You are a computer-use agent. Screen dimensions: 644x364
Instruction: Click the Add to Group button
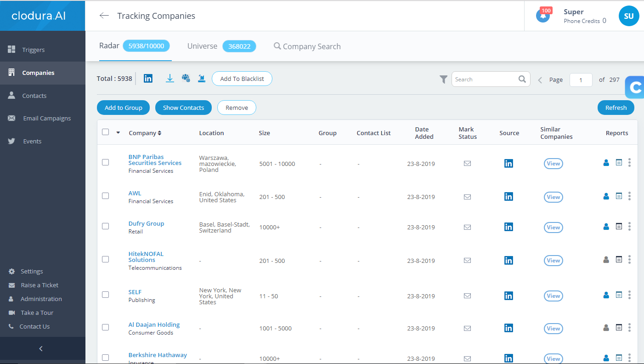tap(123, 108)
